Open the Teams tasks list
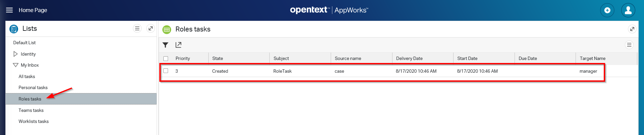644x135 pixels. 31,110
